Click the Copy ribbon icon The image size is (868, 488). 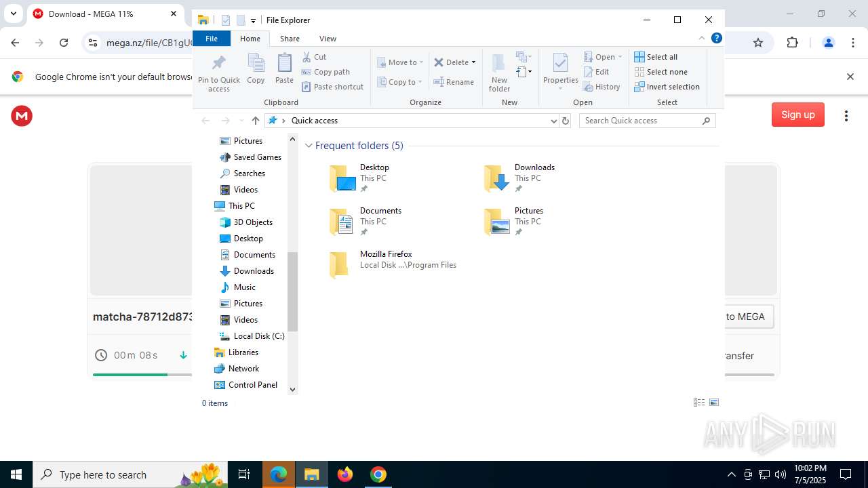tap(256, 69)
